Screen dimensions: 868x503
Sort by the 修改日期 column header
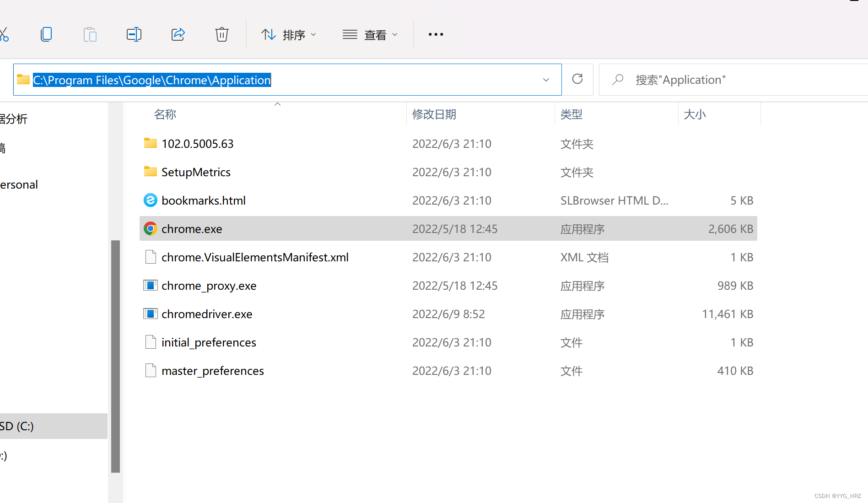[x=434, y=114]
